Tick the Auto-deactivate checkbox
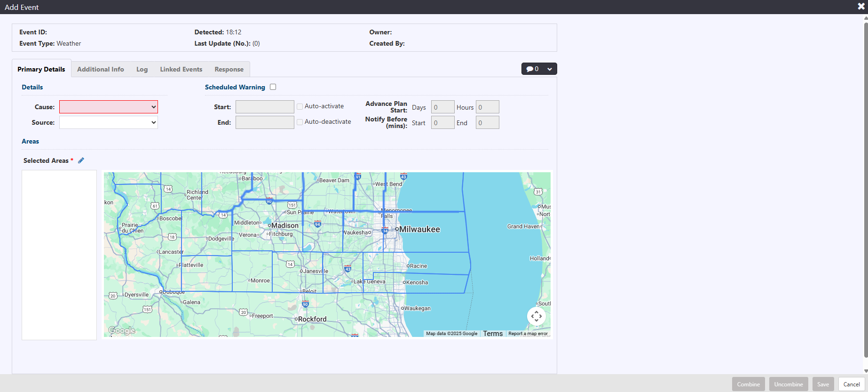868x392 pixels. point(300,122)
